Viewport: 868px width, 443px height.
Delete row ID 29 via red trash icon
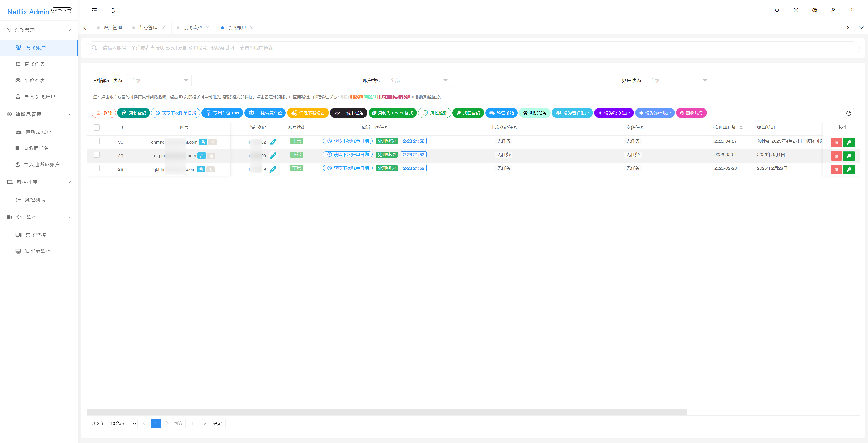836,156
